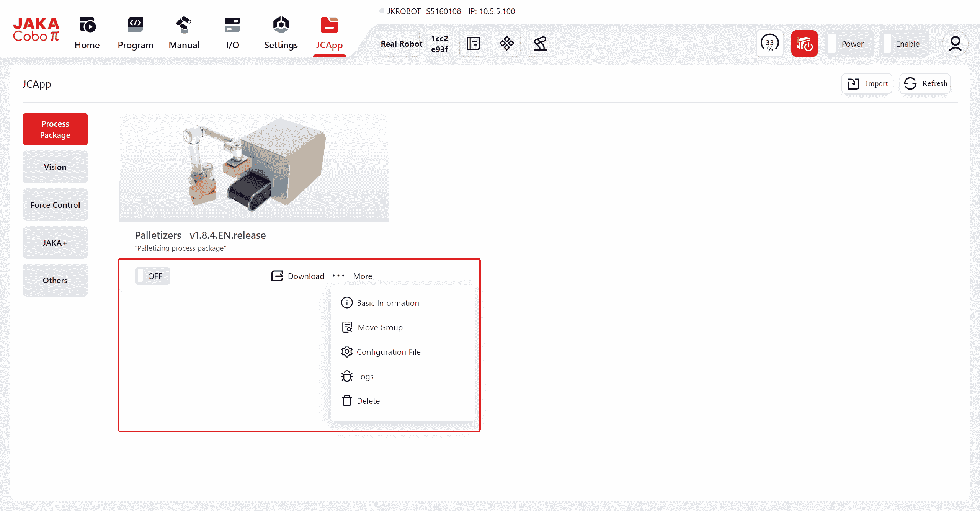Expand the More options menu
This screenshot has width=980, height=511.
(353, 276)
